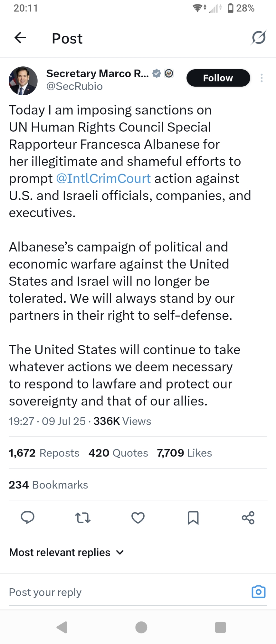Image resolution: width=276 pixels, height=644 pixels.
Task: Tap the back arrow
Action: tap(20, 38)
